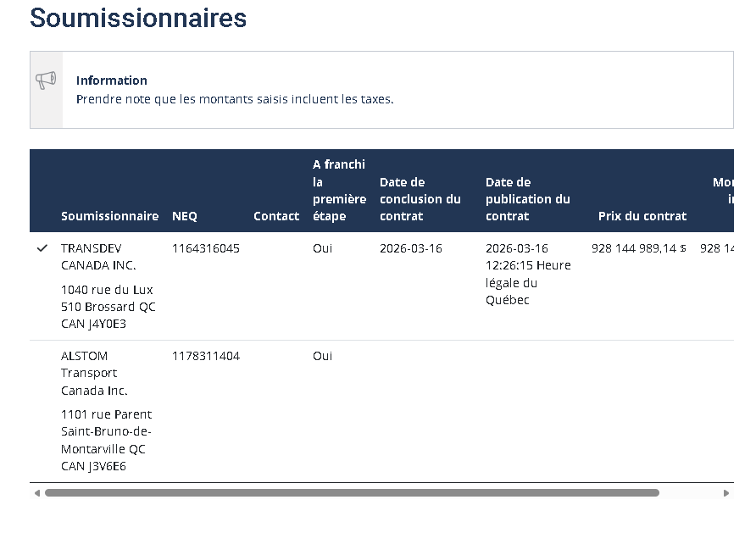Click the "Date de publication du contrat" header

coord(527,199)
